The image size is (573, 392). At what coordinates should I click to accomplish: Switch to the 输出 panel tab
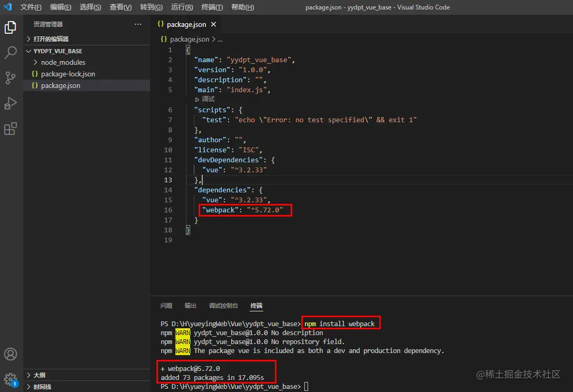[191, 306]
